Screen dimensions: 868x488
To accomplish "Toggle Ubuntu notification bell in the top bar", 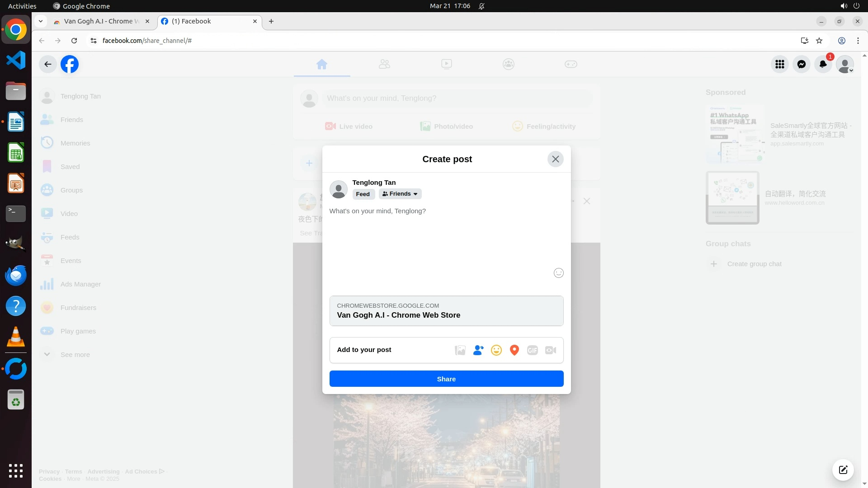I will pyautogui.click(x=481, y=6).
